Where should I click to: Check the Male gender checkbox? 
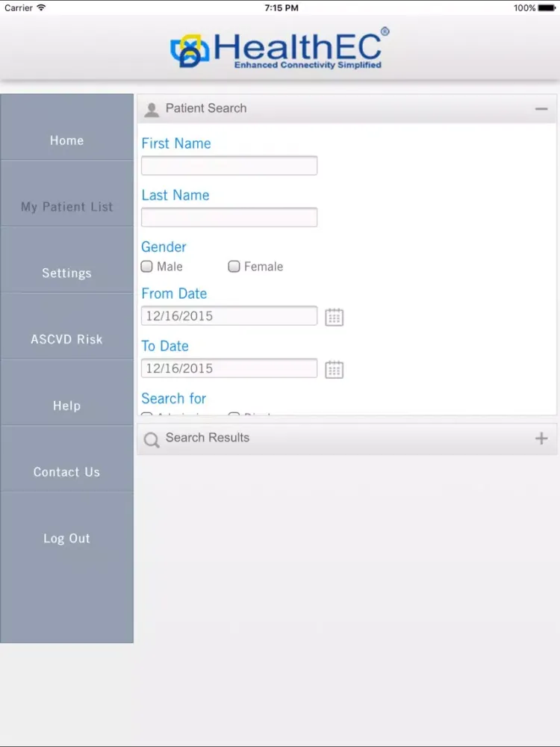[x=146, y=267]
